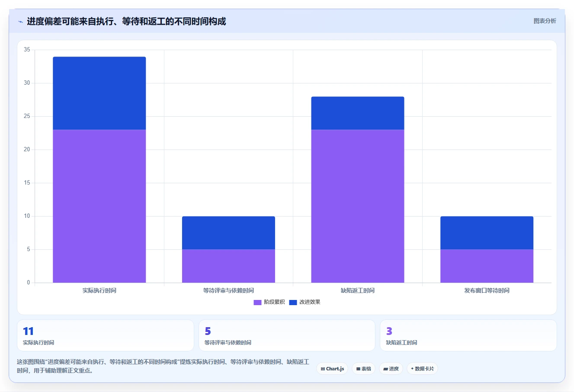Click the x-axis label 实际执行时间

click(99, 290)
